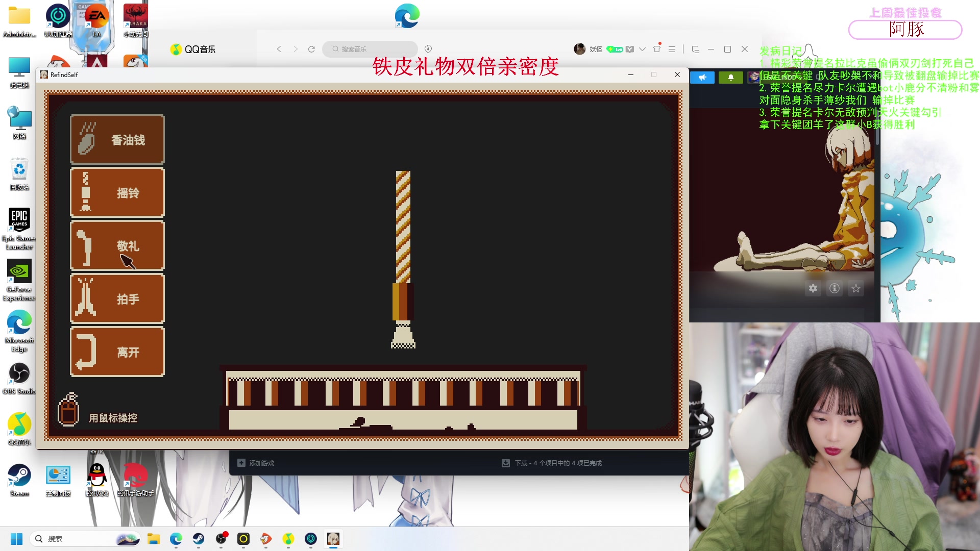Expand the QQ Music account dropdown arrow
The height and width of the screenshot is (551, 980).
(x=642, y=49)
